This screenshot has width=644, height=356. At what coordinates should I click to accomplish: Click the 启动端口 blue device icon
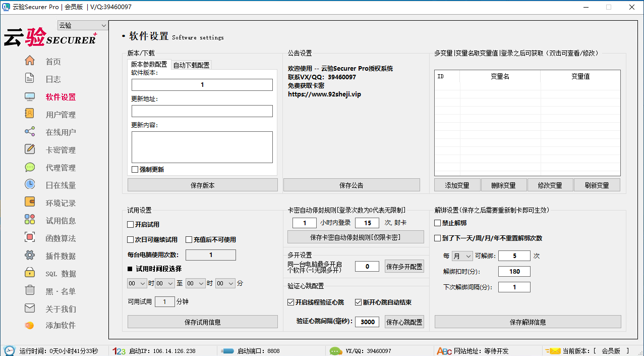tap(228, 351)
